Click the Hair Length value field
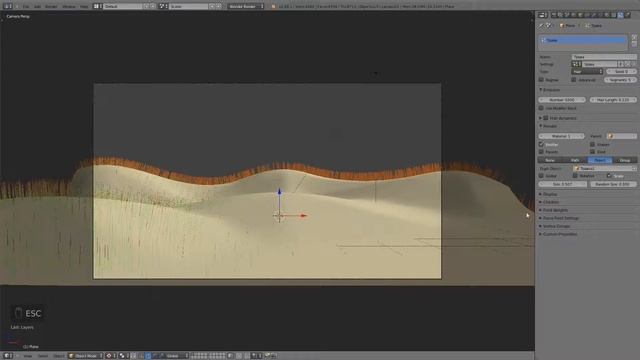The image size is (640, 360). pos(613,100)
